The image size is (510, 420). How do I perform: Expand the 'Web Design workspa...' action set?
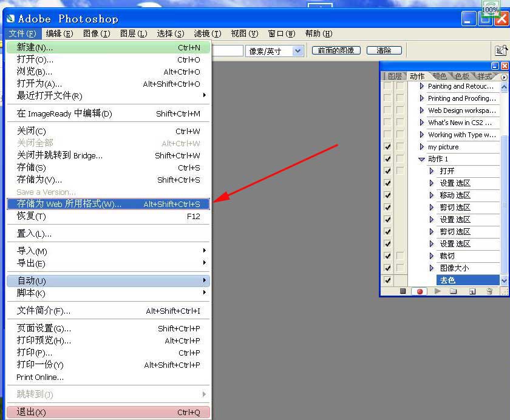point(422,110)
